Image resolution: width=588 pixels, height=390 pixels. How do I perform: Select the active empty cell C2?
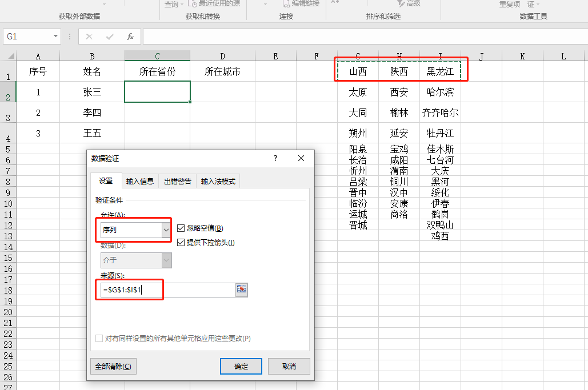pos(158,92)
